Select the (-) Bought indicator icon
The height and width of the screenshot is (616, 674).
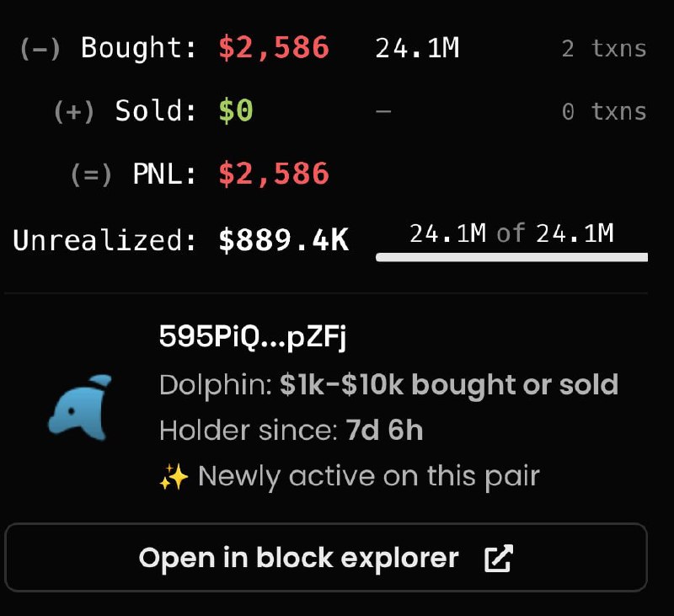pyautogui.click(x=39, y=48)
